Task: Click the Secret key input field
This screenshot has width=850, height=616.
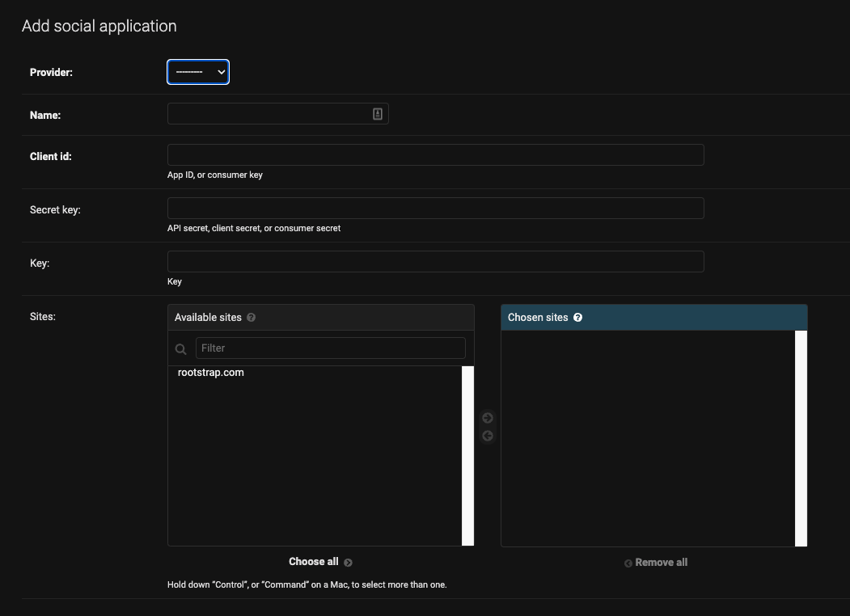Action: 435,209
